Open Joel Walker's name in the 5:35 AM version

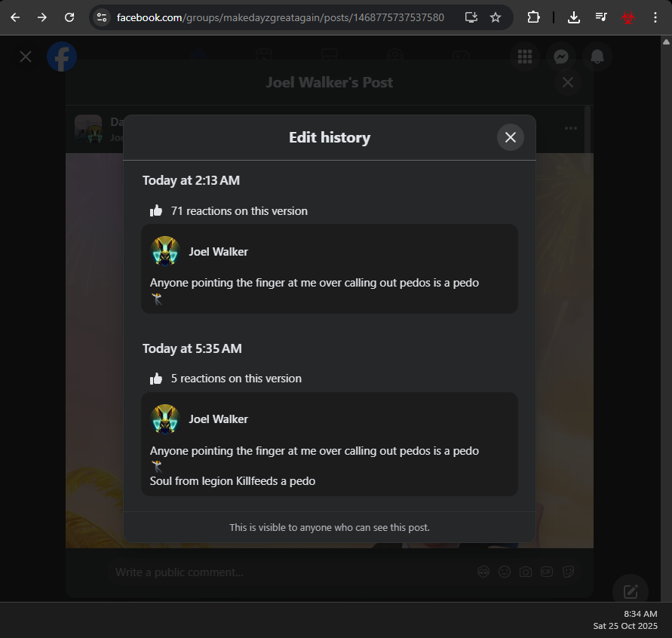click(x=218, y=419)
